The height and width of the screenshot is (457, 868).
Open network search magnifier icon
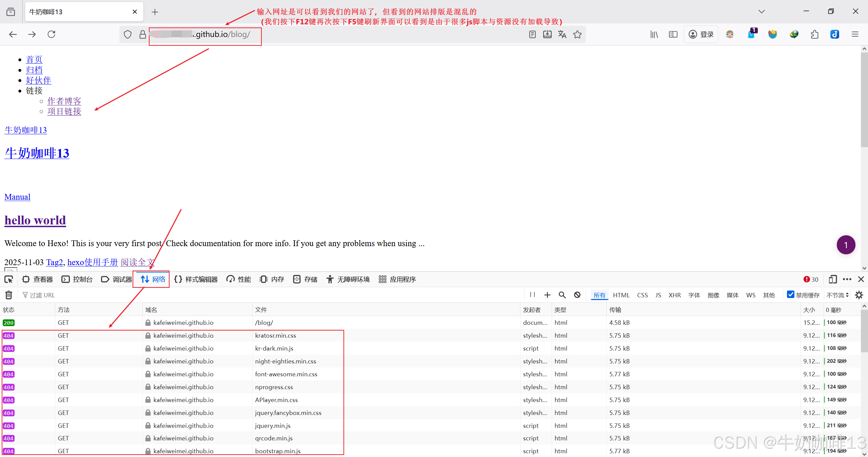[x=562, y=295]
